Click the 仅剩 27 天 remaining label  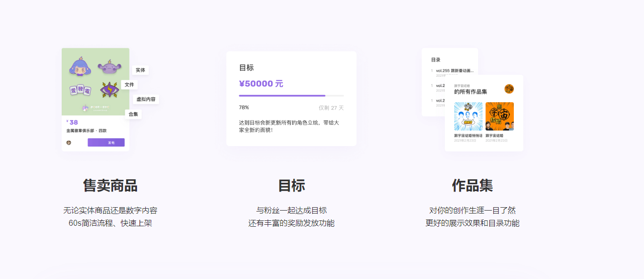pos(331,107)
